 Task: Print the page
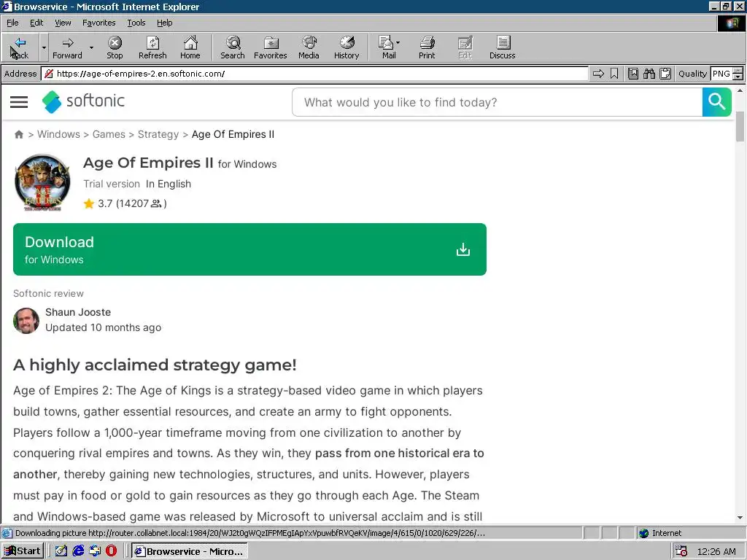pos(426,47)
